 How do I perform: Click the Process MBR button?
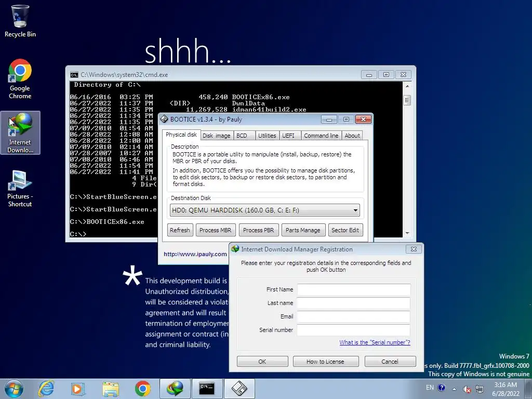(216, 230)
